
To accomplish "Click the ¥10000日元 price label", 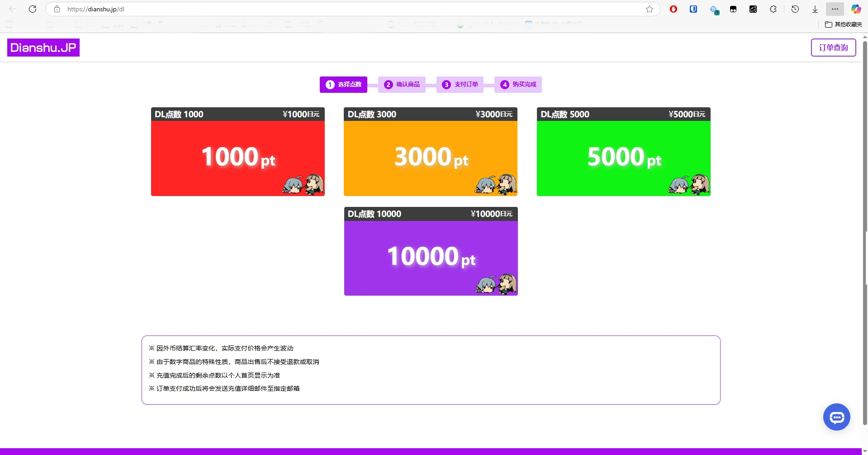I will [492, 214].
